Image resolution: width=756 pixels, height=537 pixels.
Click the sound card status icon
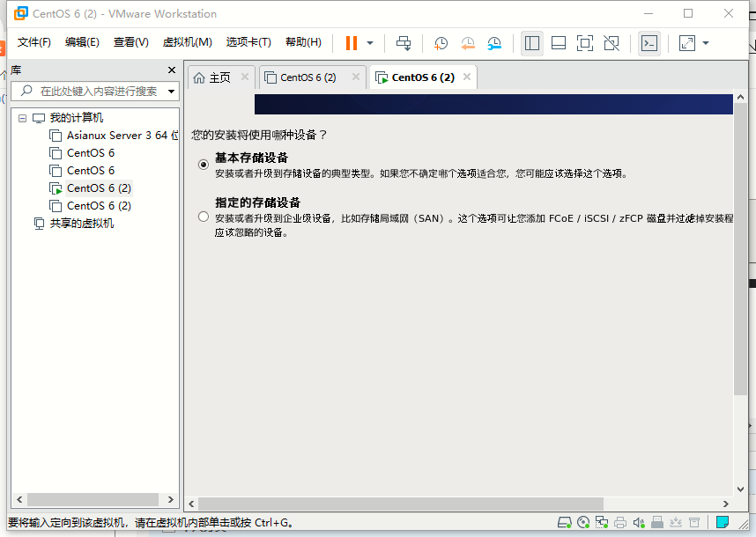click(x=639, y=522)
